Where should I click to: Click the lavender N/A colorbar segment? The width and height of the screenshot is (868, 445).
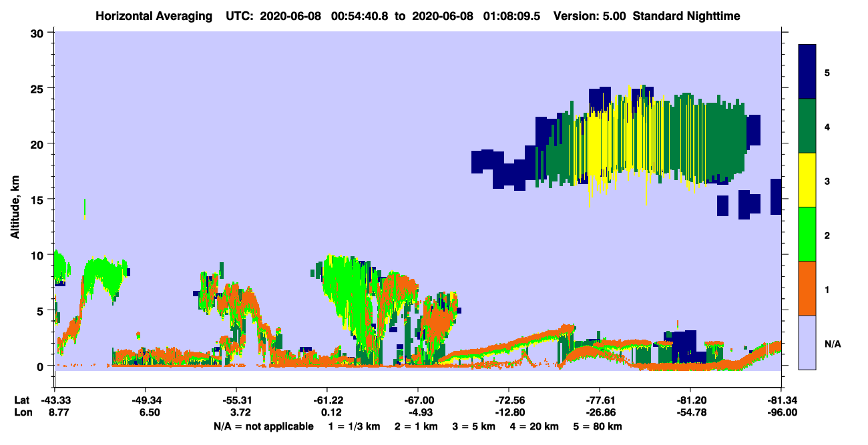tap(807, 342)
